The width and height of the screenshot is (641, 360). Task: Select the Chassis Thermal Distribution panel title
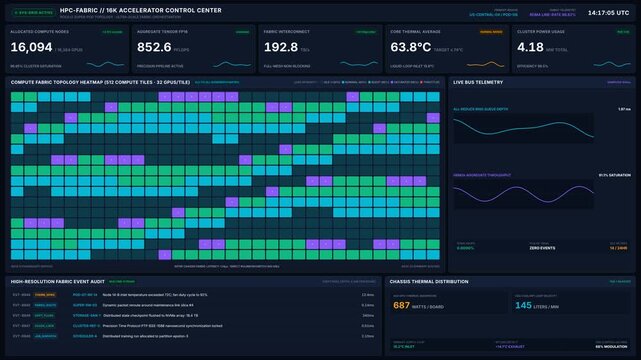click(429, 282)
